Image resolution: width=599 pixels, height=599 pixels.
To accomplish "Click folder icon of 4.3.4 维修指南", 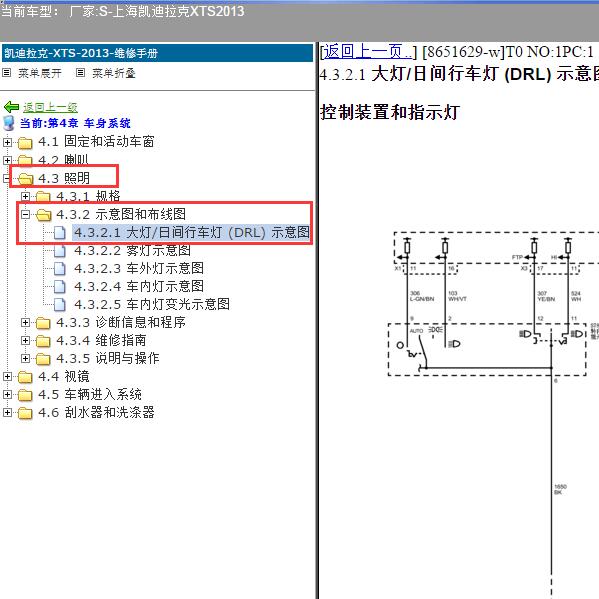I will tap(43, 341).
